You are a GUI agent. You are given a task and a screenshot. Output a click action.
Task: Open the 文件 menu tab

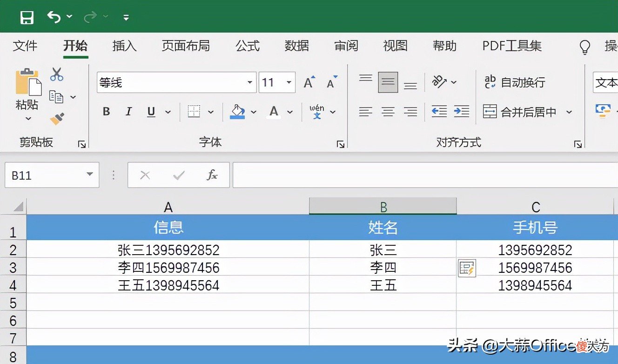25,46
